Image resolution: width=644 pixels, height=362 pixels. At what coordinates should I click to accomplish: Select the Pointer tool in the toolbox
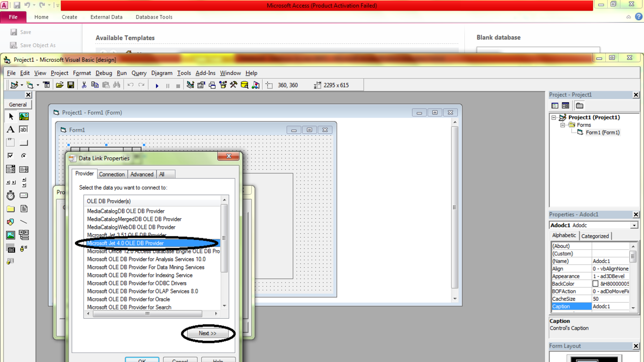(x=11, y=116)
